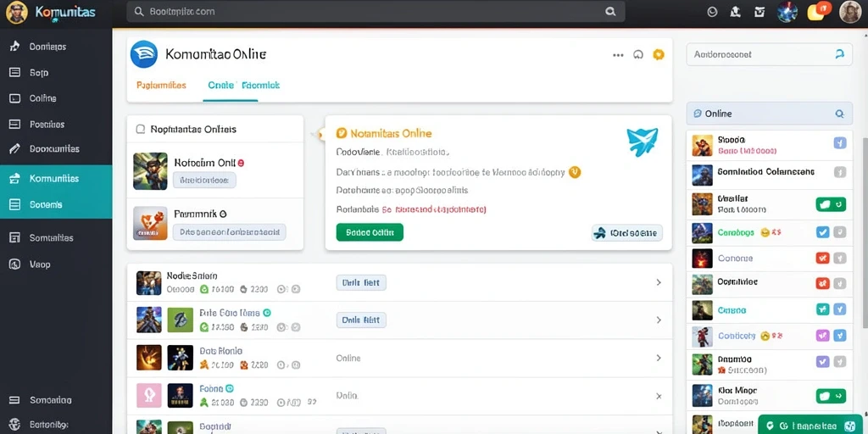The width and height of the screenshot is (868, 434).
Task: Select Komunitas in the left sidebar
Action: (x=56, y=178)
